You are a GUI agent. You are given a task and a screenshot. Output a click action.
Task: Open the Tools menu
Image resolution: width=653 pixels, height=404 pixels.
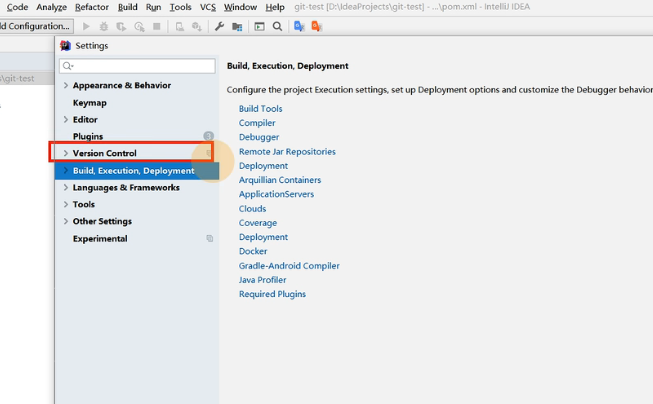(x=180, y=7)
